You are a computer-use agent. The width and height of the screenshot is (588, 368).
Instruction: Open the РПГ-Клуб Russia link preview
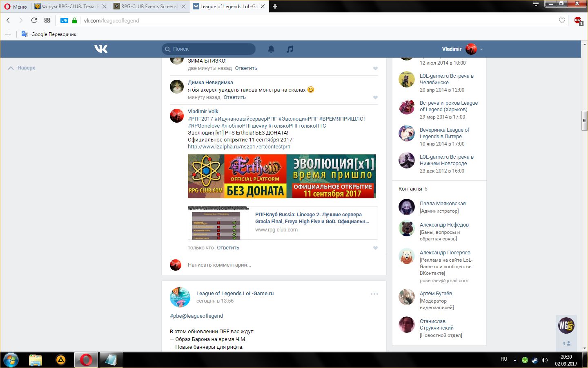coord(283,223)
